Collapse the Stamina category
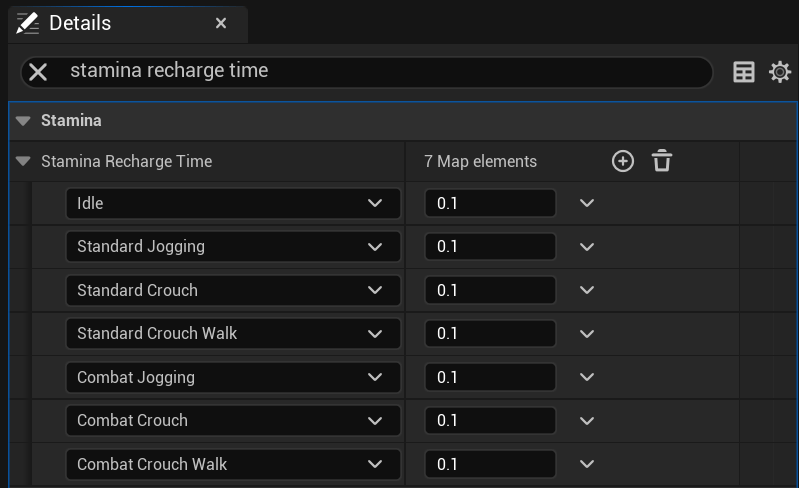The image size is (799, 488). tap(24, 121)
